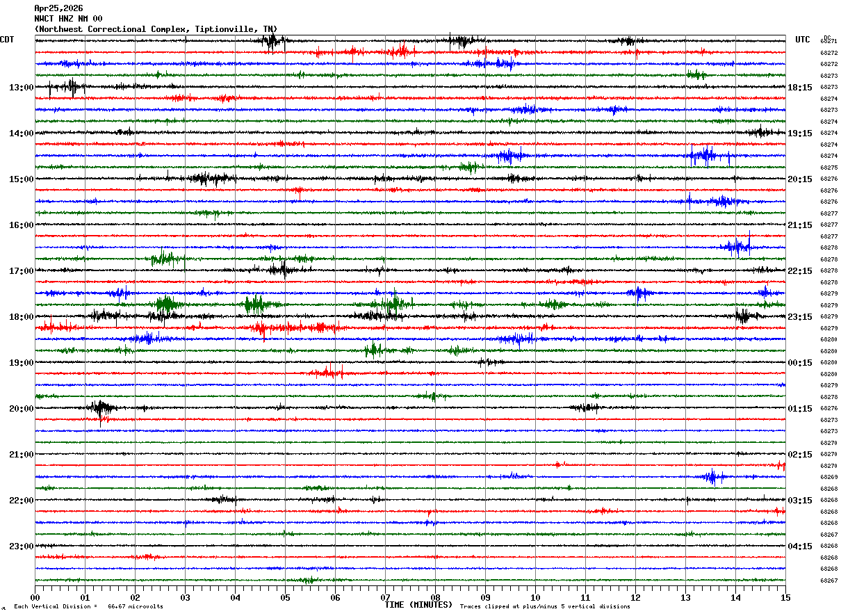Click the 00:15 UTC time label
841x616 pixels.
(799, 363)
